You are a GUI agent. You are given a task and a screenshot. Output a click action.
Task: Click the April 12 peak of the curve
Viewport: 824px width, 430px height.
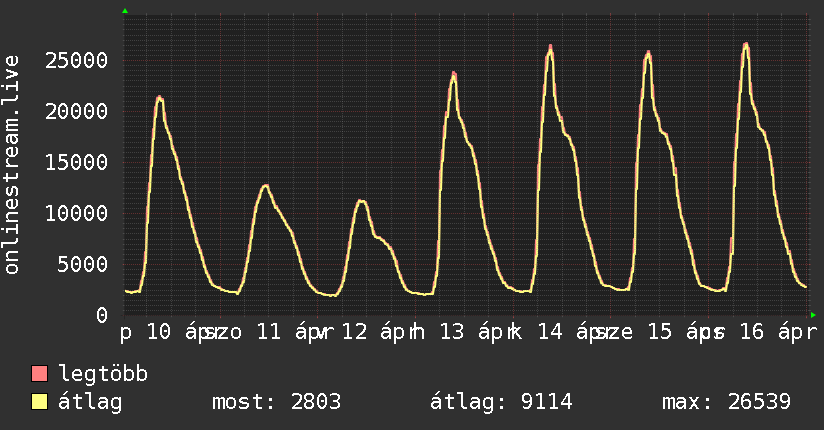click(361, 201)
